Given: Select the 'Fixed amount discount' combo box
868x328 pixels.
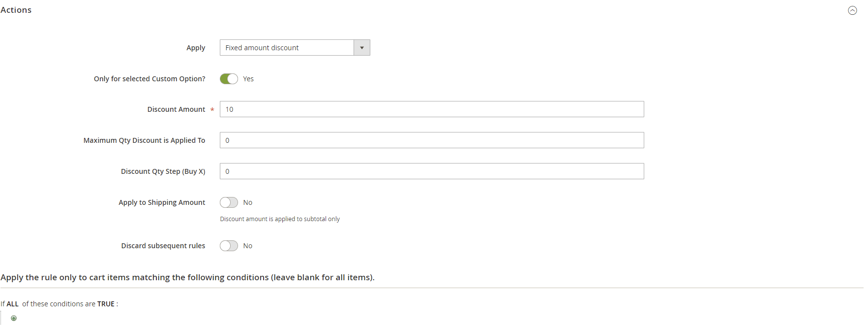Looking at the screenshot, I should [x=287, y=48].
